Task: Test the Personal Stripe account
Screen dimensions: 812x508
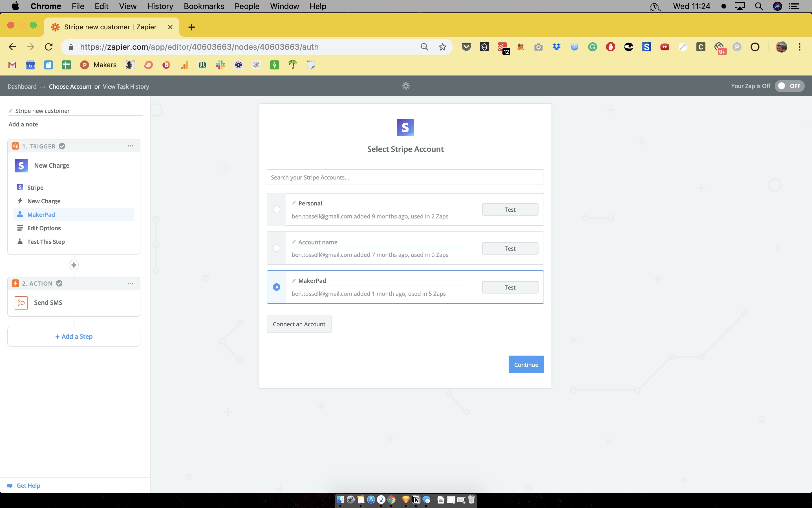Action: (510, 209)
